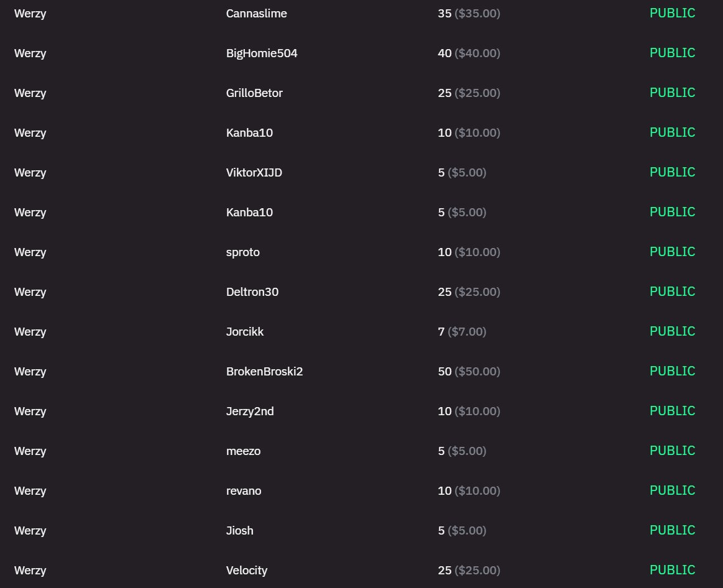Image resolution: width=723 pixels, height=588 pixels.
Task: Click the 50 ($50.00) tip amount
Action: tap(469, 371)
